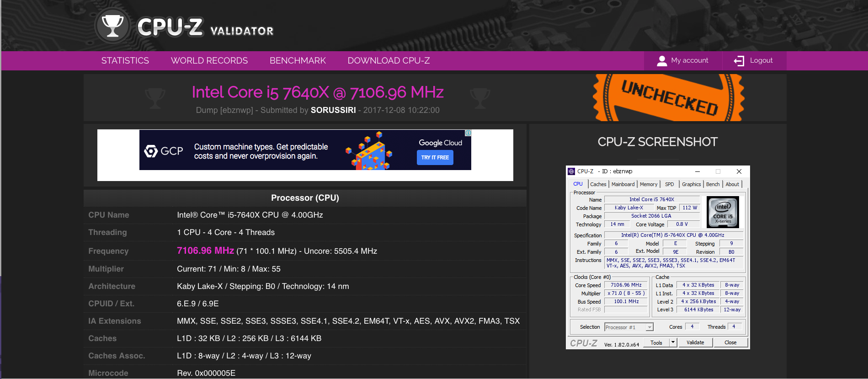
Task: Click the Caches Assoc. row value
Action: [x=244, y=356]
